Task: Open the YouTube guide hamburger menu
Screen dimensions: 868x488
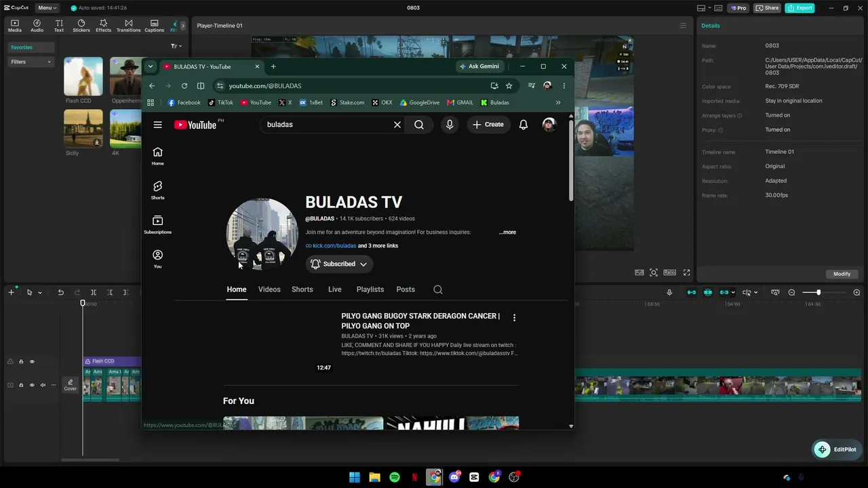Action: tap(157, 125)
